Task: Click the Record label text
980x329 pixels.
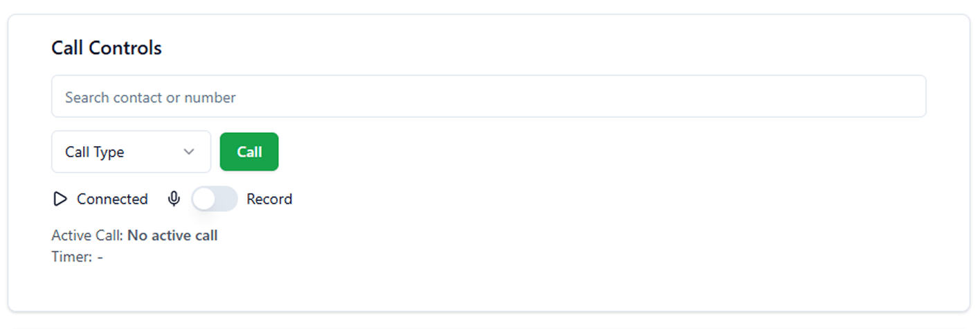Action: coord(269,199)
